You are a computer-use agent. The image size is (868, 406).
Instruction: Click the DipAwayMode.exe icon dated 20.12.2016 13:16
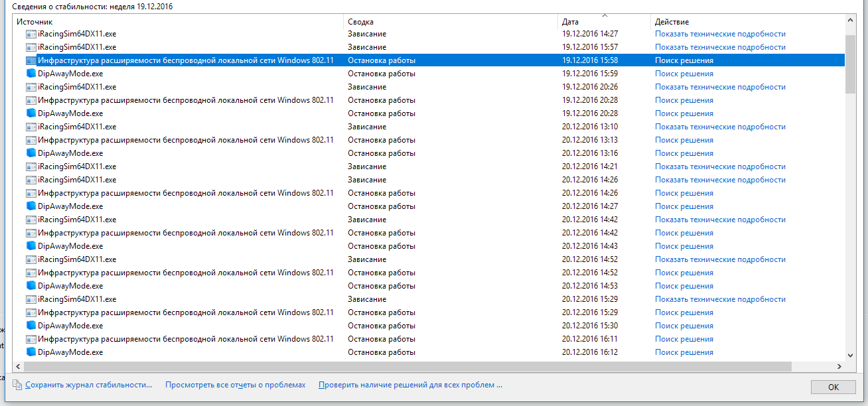[31, 153]
